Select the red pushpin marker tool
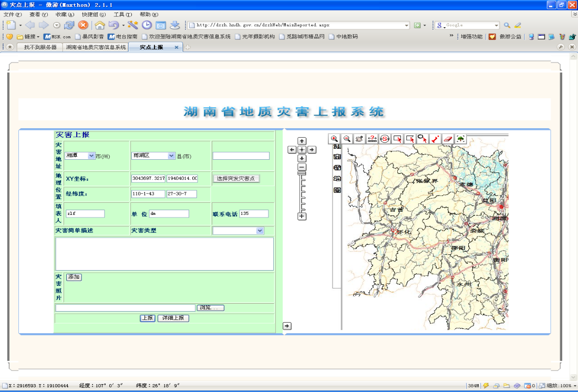578x392 pixels. 435,139
